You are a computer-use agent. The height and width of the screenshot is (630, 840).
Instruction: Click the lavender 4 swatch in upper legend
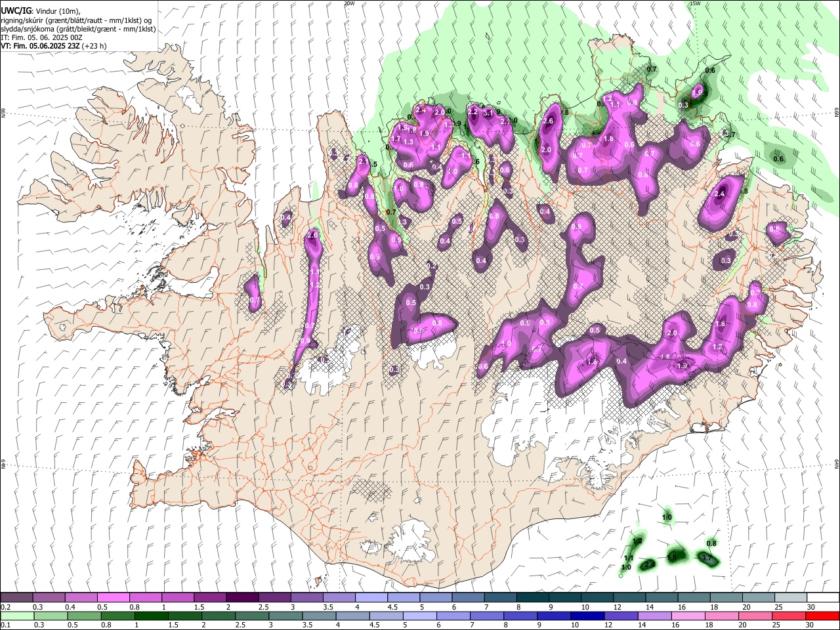(x=371, y=598)
